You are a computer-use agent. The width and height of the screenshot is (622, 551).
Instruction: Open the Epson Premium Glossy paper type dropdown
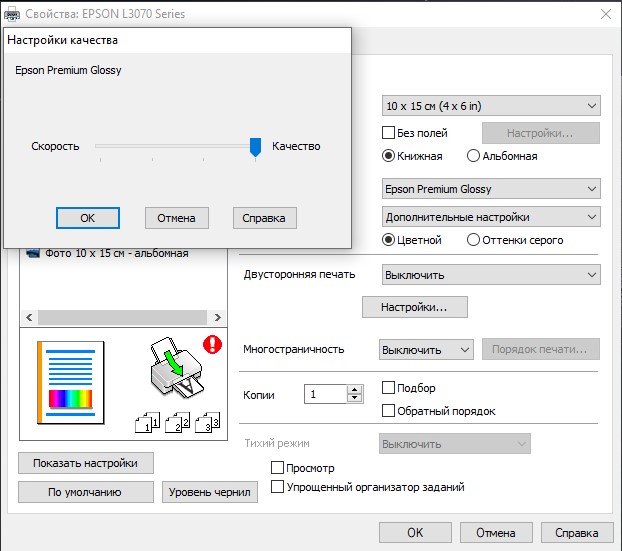[491, 189]
